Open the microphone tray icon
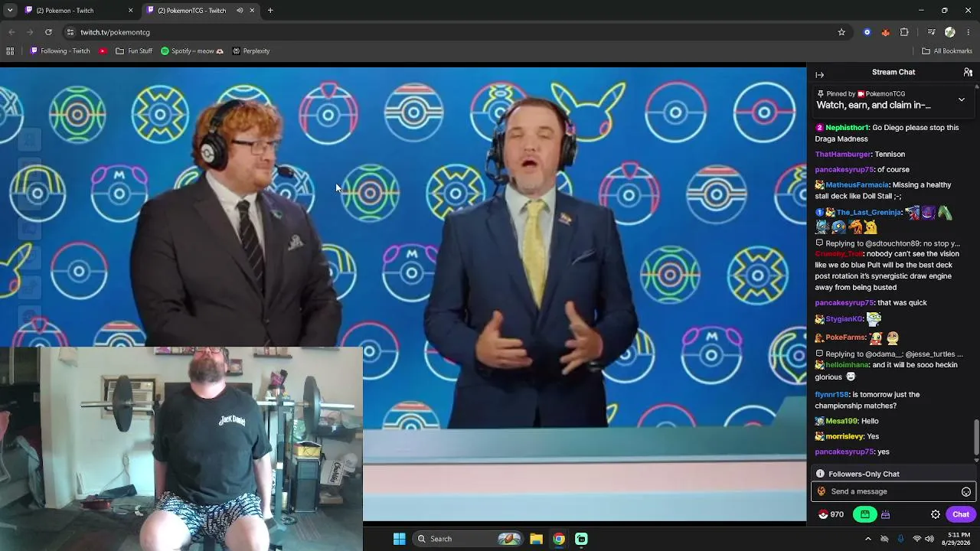 click(x=900, y=539)
